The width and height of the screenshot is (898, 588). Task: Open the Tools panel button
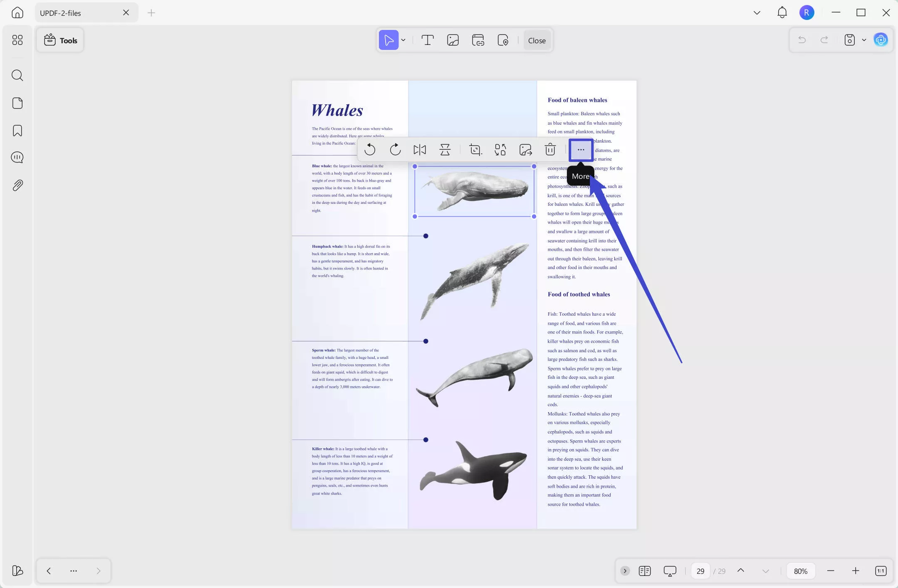coord(61,40)
